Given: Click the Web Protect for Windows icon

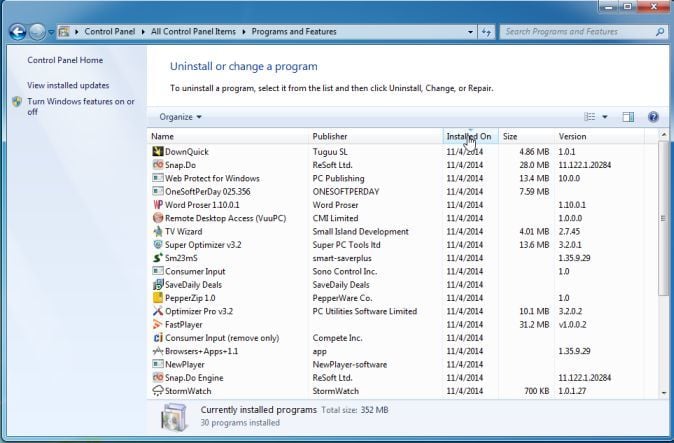Looking at the screenshot, I should 158,178.
